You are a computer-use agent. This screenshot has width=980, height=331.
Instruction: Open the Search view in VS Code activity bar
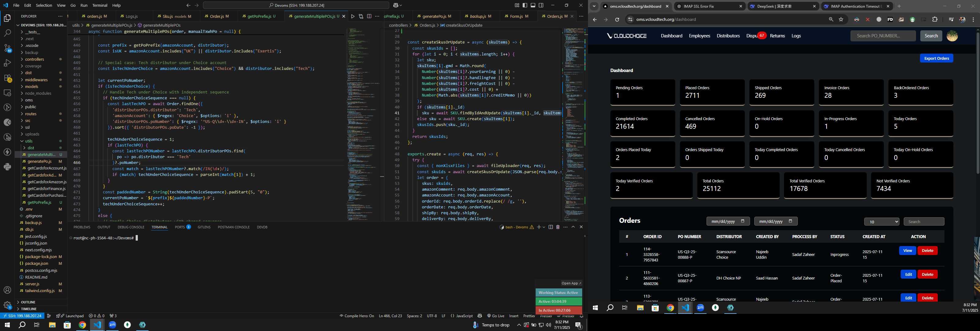pos(7,33)
